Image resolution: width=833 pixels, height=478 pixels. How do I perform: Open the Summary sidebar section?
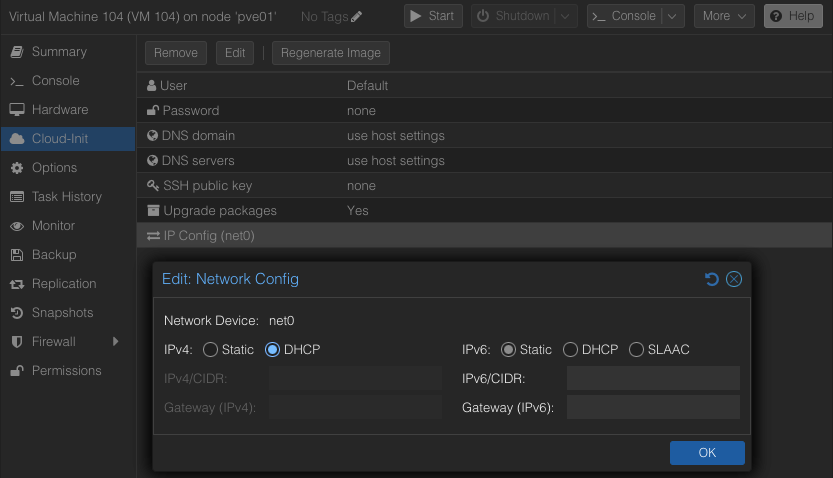coord(59,52)
